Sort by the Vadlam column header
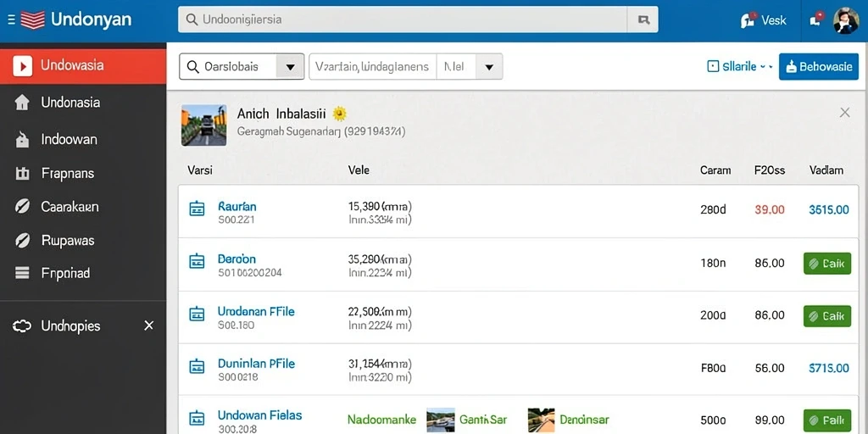The width and height of the screenshot is (868, 434). [x=826, y=170]
